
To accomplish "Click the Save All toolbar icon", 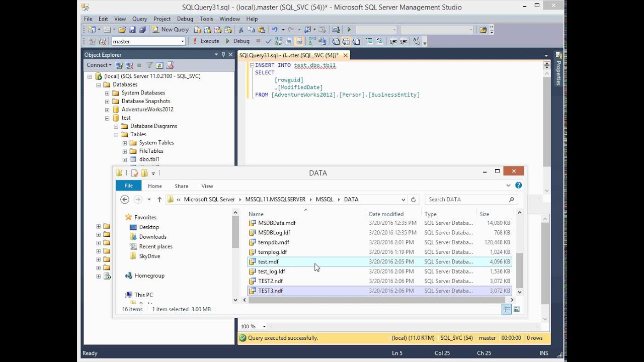I will click(x=143, y=29).
